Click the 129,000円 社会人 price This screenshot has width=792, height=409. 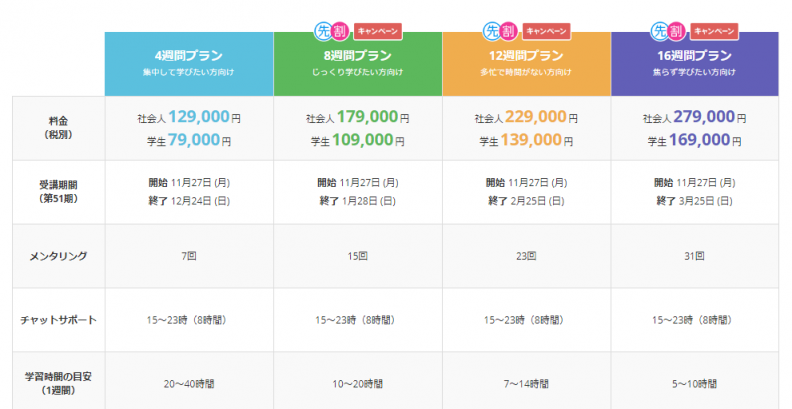tap(189, 117)
